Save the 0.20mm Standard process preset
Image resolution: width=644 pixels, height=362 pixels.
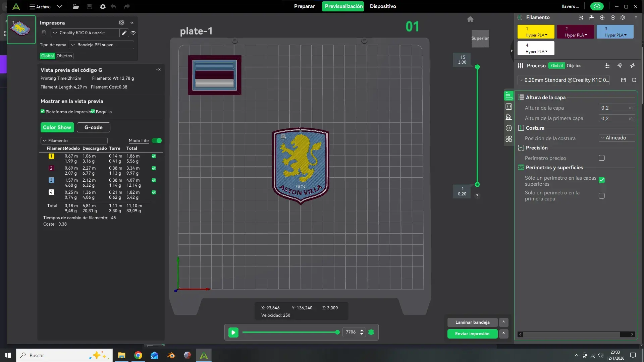pyautogui.click(x=623, y=80)
